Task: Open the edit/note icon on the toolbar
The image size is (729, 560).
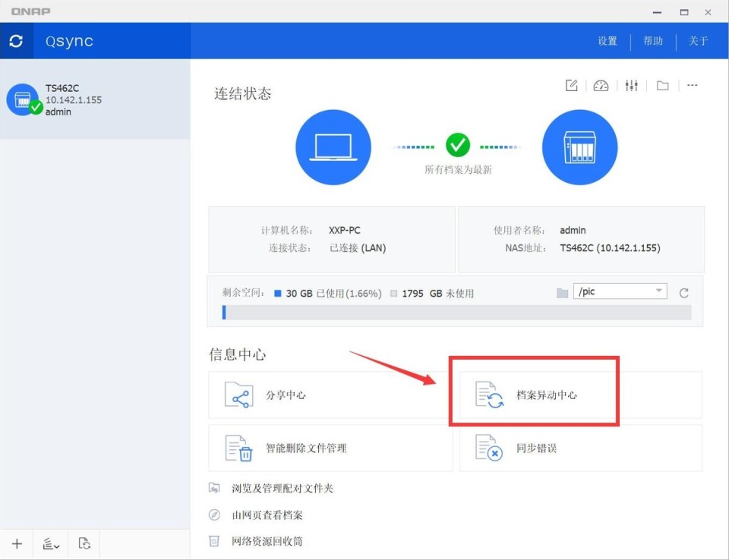Action: click(571, 85)
